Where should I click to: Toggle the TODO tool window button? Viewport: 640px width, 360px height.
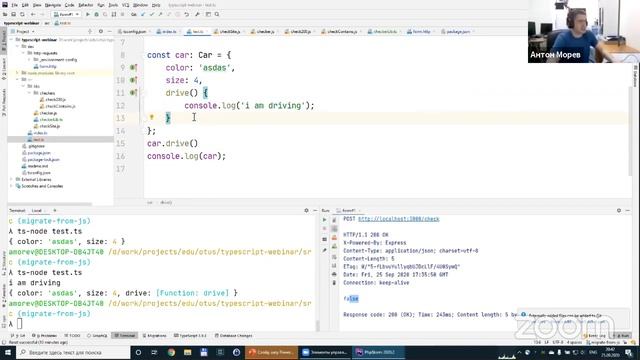point(72,336)
